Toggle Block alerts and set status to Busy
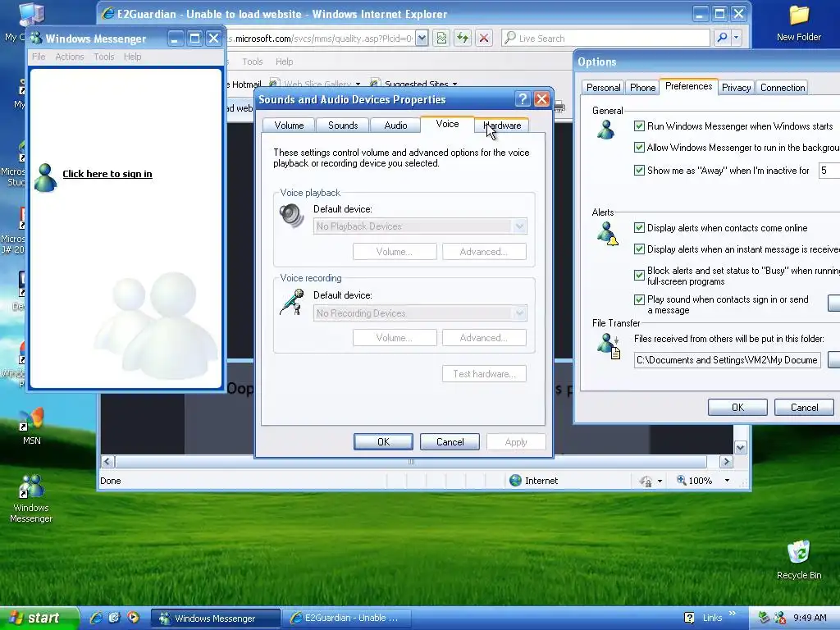The width and height of the screenshot is (840, 630). click(639, 276)
